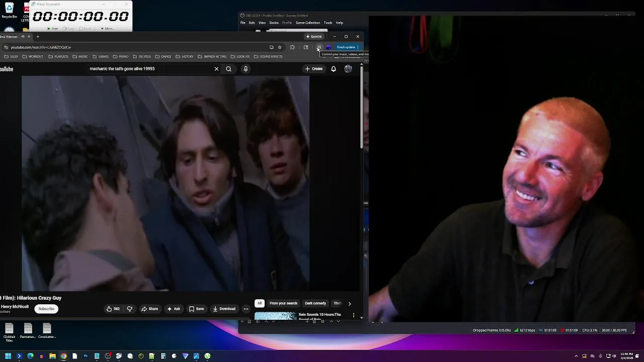Open a new Chrome tab
Screen dimensions: 644x362
point(38,37)
